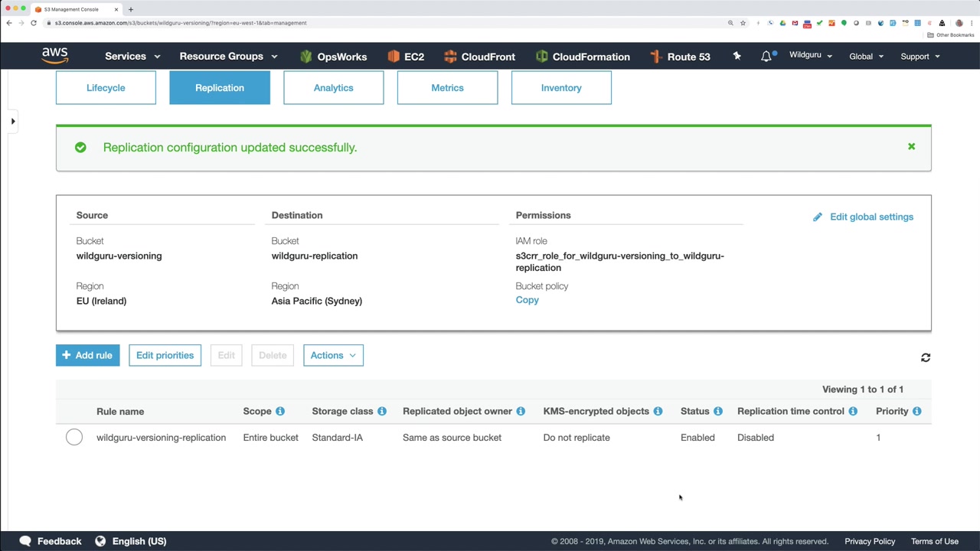Click the Storage class info icon

tap(382, 411)
